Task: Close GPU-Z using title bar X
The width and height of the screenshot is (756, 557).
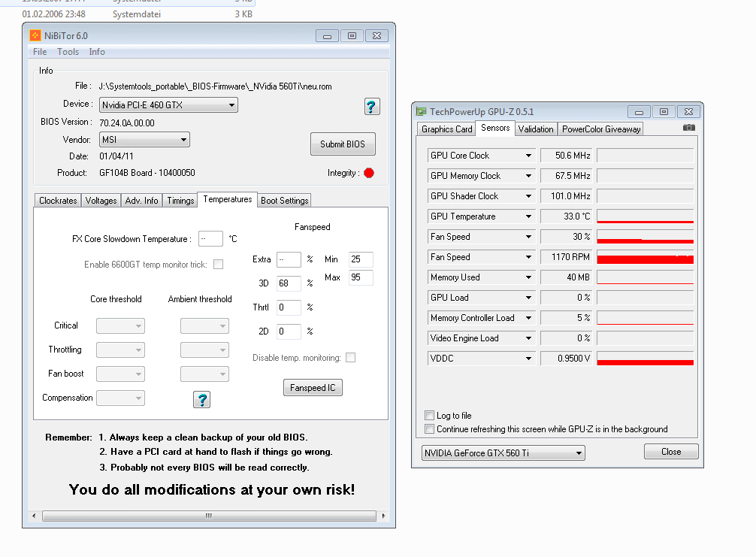Action: click(689, 112)
